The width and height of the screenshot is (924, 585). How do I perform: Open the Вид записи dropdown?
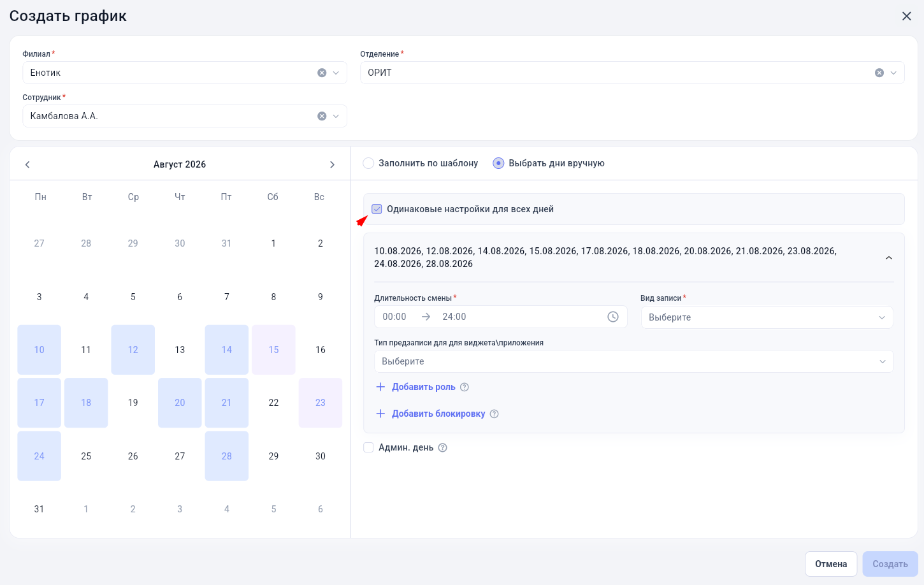(767, 317)
